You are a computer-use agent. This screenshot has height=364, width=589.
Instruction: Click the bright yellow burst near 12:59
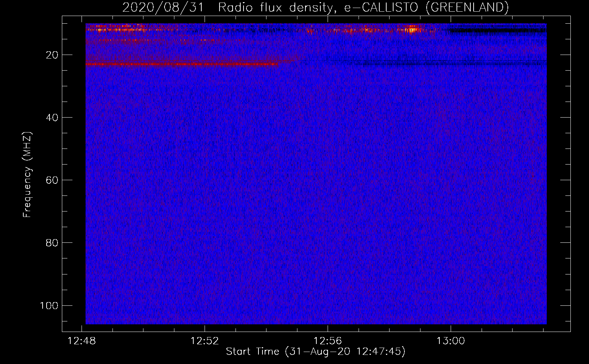click(413, 29)
